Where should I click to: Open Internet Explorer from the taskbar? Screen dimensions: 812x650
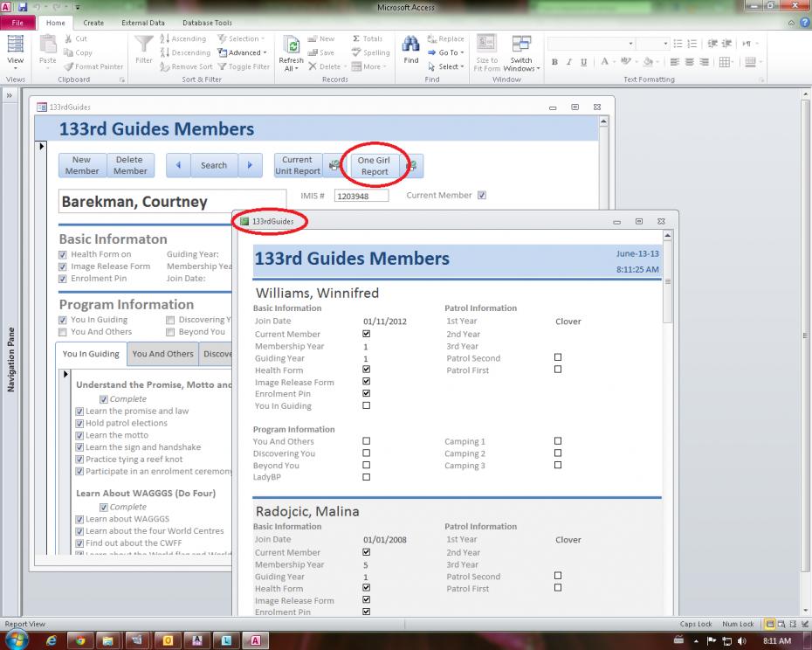(52, 640)
